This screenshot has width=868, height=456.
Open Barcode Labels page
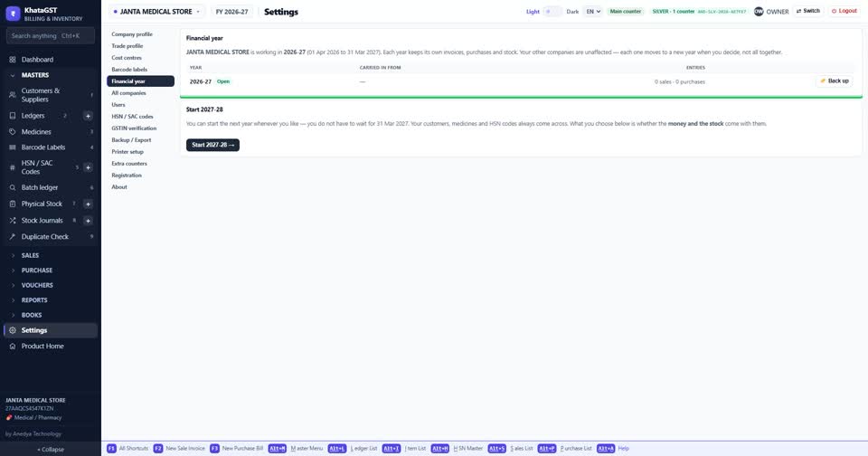click(x=51, y=147)
